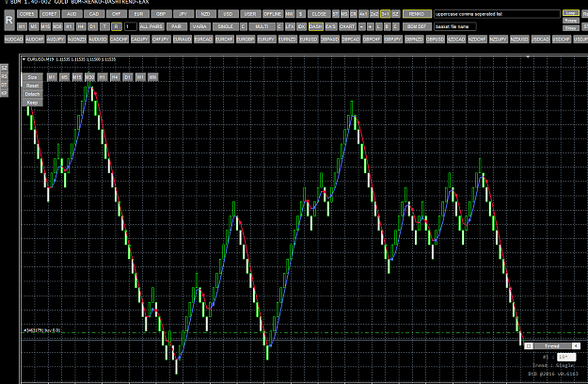
Task: Toggle the OFFLINE charts button
Action: [x=273, y=14]
